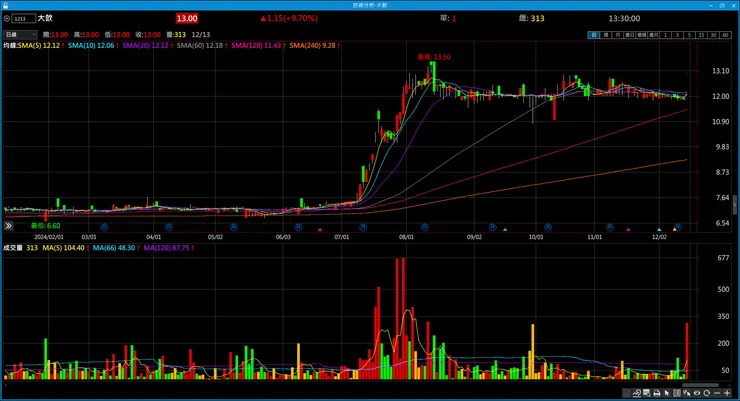740x401 pixels.
Task: Click the window search icon in bottom toolbar
Action: [x=647, y=393]
